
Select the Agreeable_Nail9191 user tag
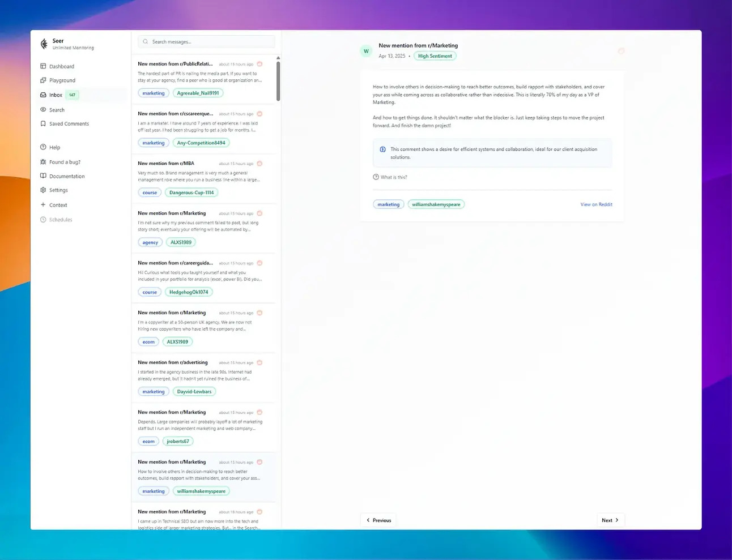(x=198, y=93)
